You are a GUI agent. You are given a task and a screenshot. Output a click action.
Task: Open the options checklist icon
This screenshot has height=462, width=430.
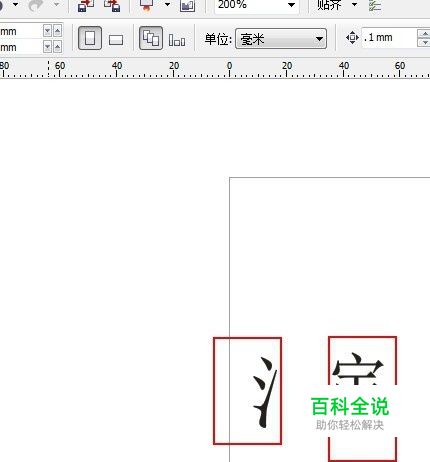(x=375, y=5)
